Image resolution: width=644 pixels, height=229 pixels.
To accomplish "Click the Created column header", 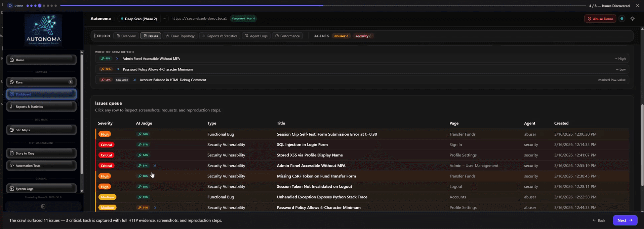I will pos(561,123).
